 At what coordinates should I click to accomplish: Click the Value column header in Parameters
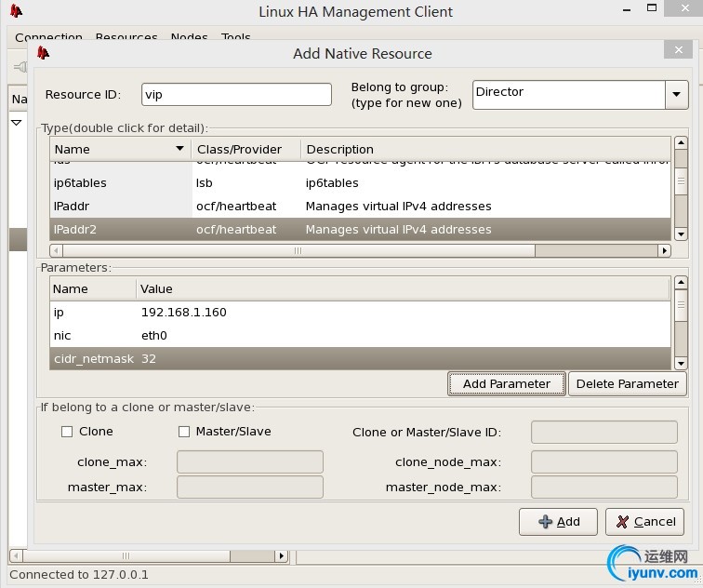pyautogui.click(x=403, y=288)
